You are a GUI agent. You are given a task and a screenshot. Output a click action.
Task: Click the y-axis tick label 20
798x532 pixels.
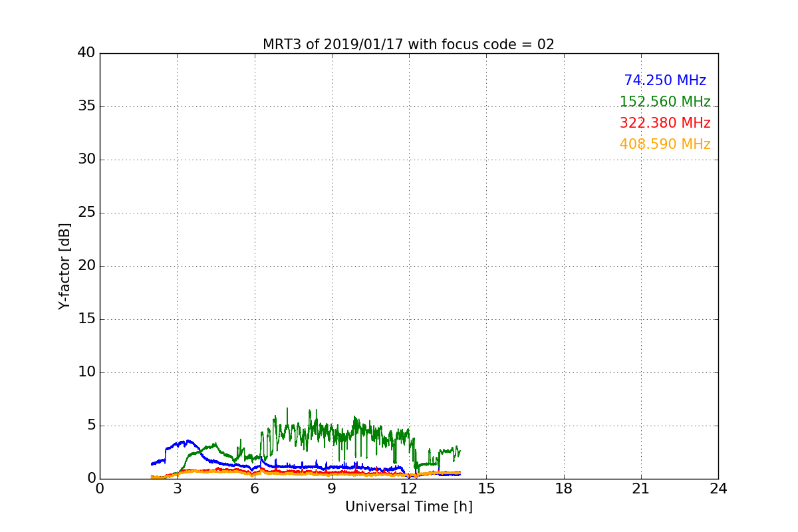[86, 266]
